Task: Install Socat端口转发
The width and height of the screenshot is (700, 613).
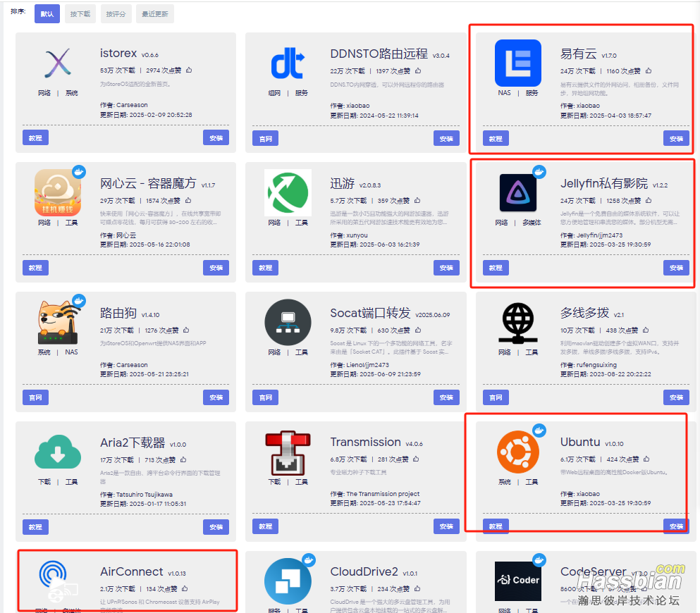Action: [446, 397]
